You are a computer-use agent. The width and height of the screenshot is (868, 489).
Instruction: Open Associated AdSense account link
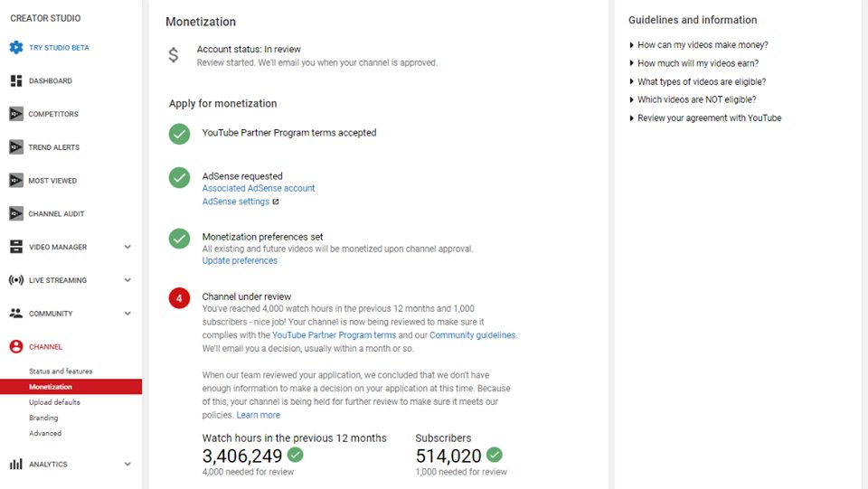(258, 188)
